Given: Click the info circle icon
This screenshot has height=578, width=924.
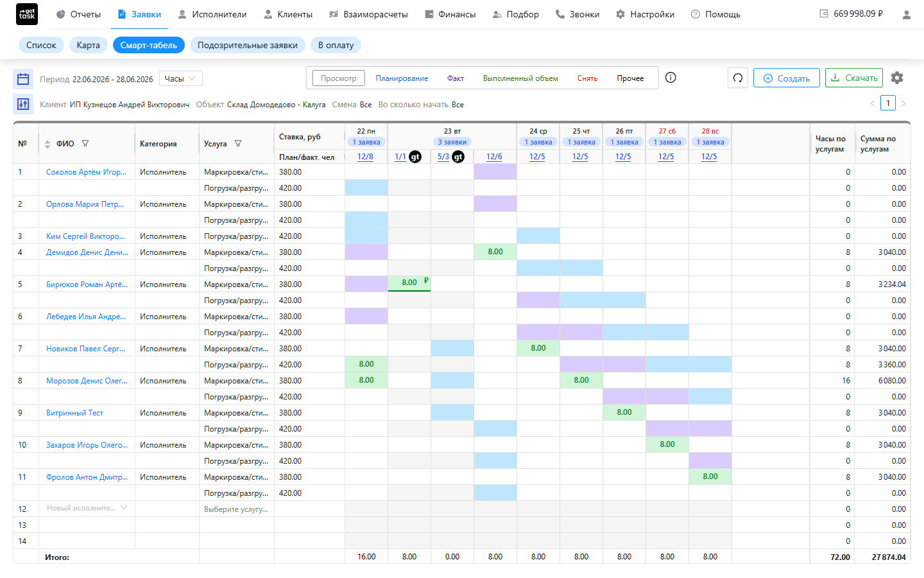Looking at the screenshot, I should pos(671,78).
